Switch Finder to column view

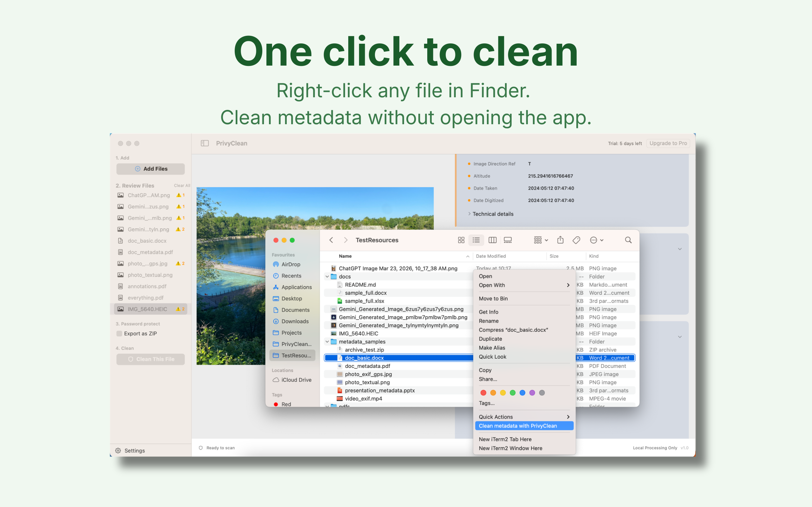pos(493,240)
